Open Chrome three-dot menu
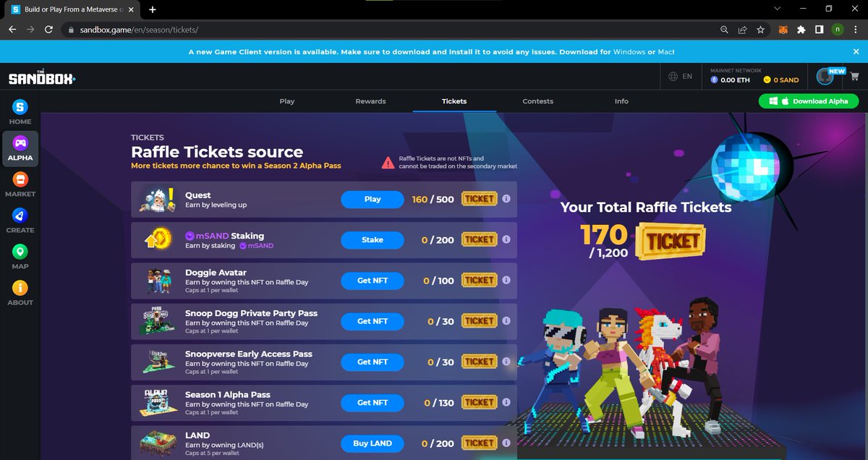 point(856,30)
